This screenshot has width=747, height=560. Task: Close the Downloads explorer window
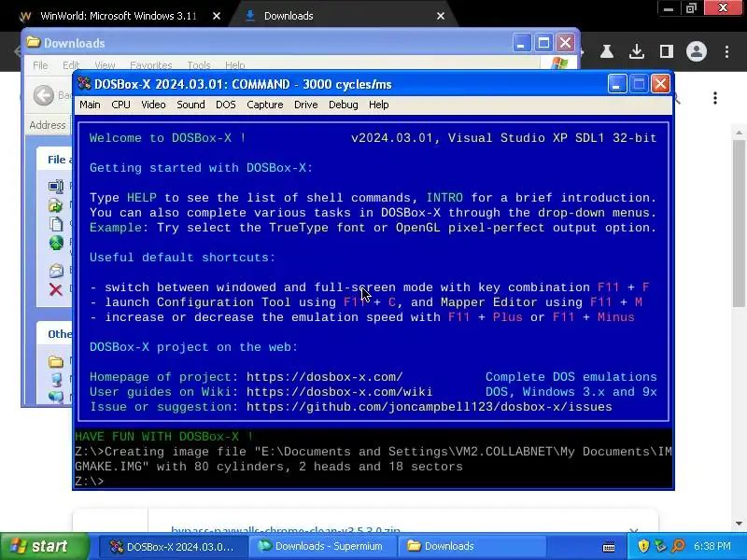tap(566, 43)
